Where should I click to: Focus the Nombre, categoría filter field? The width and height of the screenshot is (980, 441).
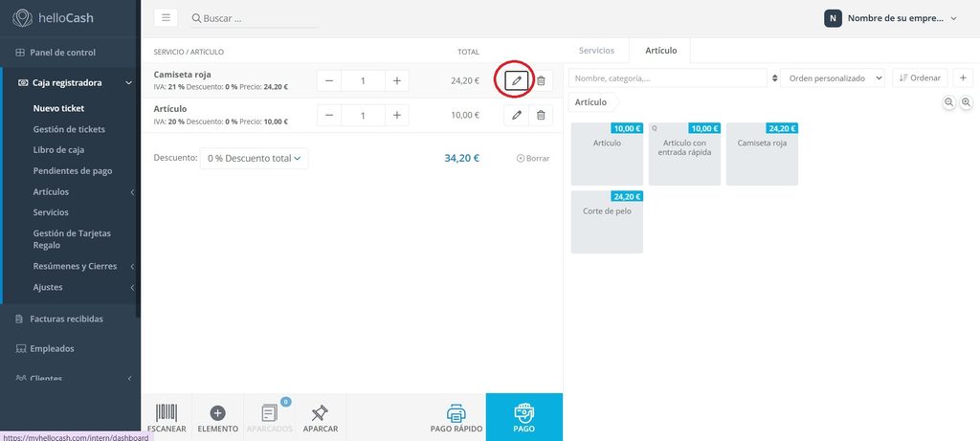[x=667, y=78]
